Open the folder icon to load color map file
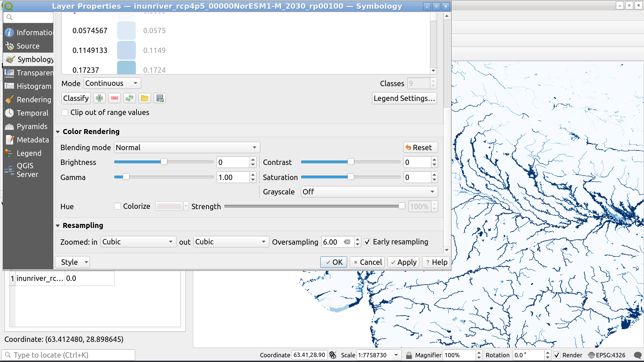 click(145, 98)
